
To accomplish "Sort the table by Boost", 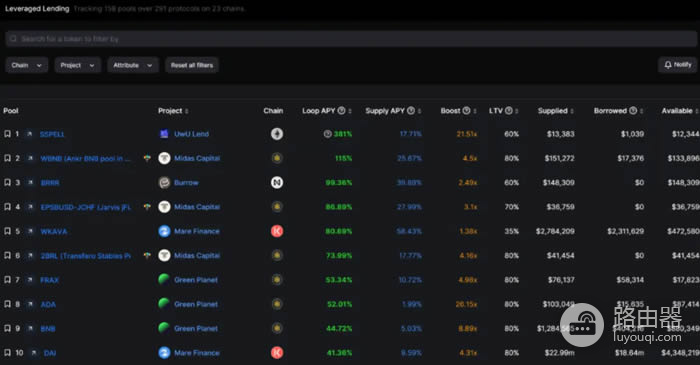I will pyautogui.click(x=475, y=111).
